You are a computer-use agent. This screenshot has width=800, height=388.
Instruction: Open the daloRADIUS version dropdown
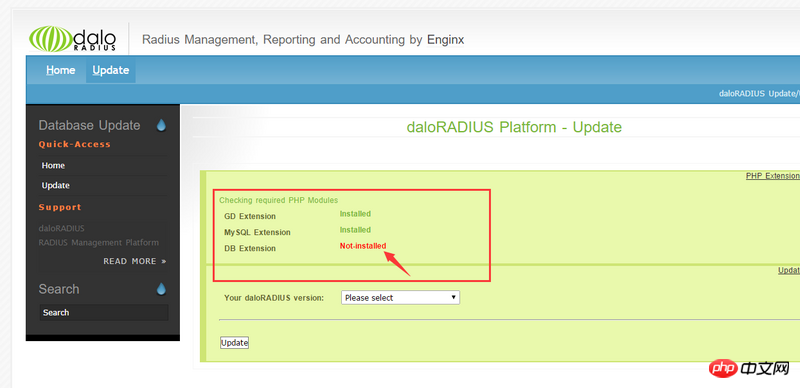pos(401,298)
